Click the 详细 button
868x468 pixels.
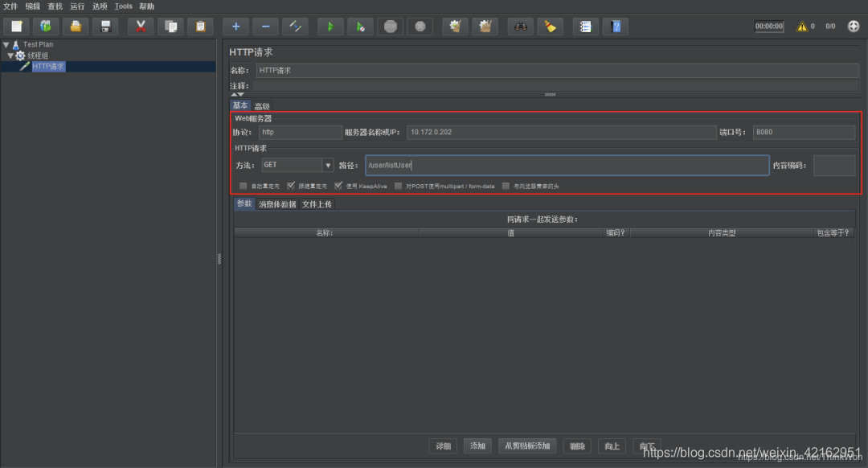[443, 445]
